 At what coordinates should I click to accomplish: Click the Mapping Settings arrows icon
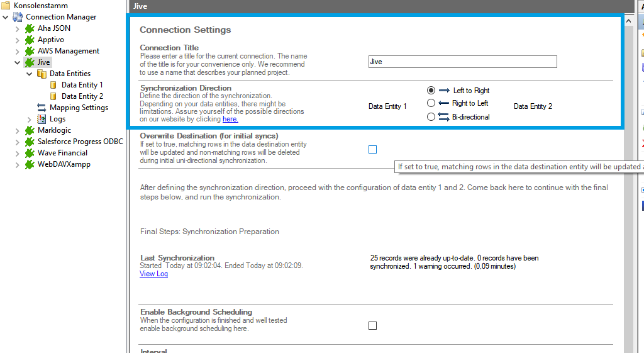pos(42,108)
